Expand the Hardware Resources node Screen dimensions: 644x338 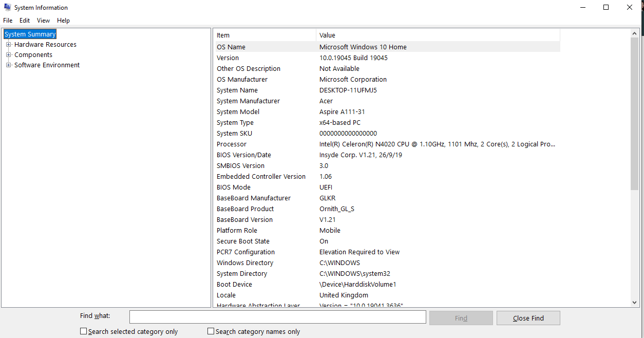[x=9, y=45]
